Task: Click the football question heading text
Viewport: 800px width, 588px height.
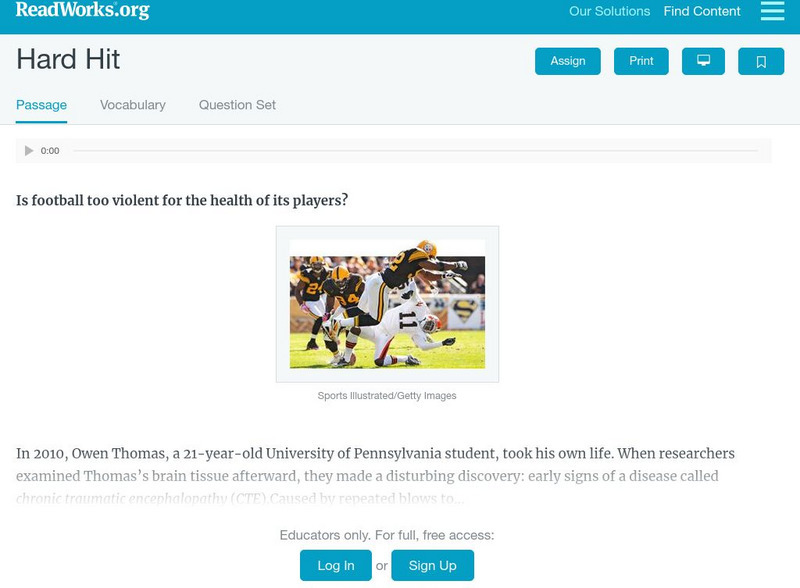Action: click(x=182, y=200)
